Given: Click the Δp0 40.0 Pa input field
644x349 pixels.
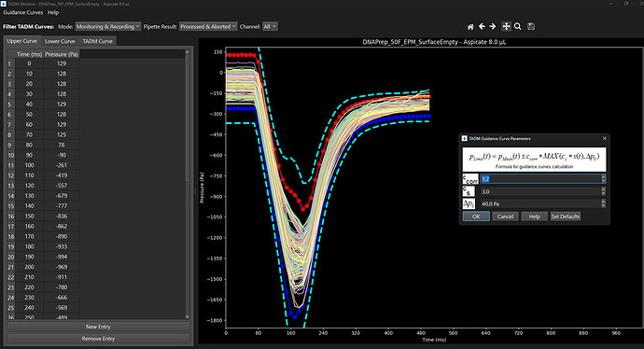Looking at the screenshot, I should [x=542, y=203].
